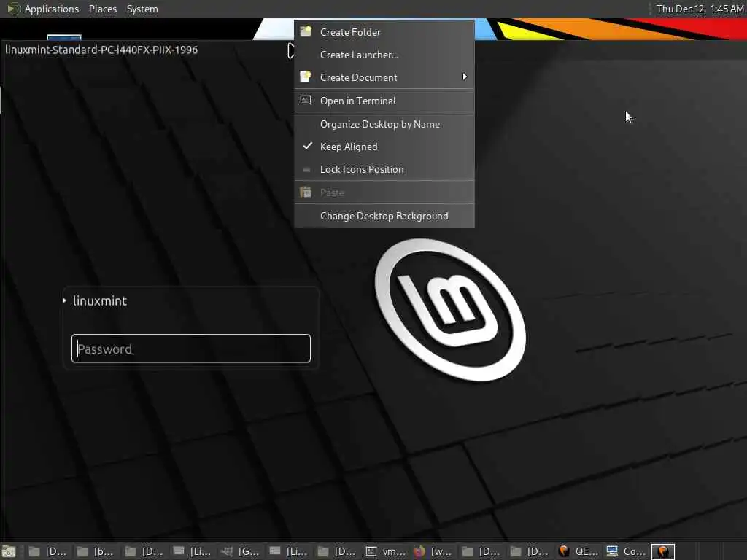
Task: Select Open in Terminal entry
Action: [384, 101]
